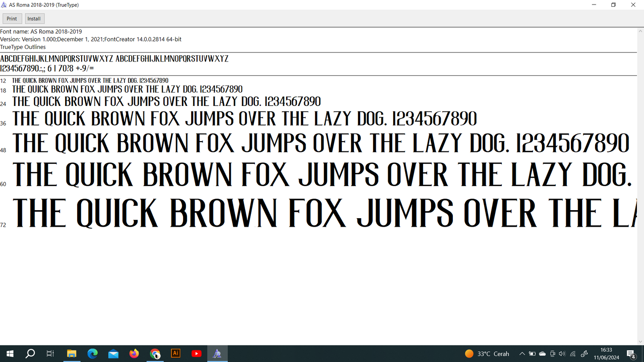The width and height of the screenshot is (644, 362).
Task: Click the Install font button
Action: click(x=34, y=19)
